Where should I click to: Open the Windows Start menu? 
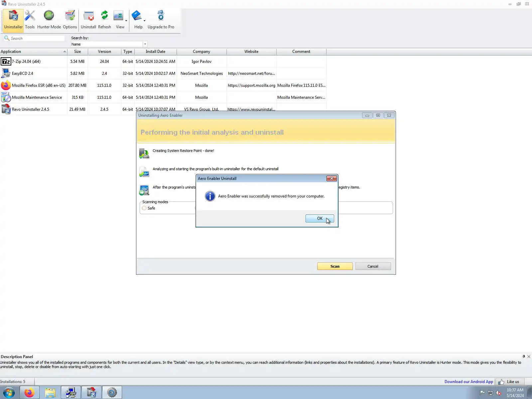coord(9,393)
